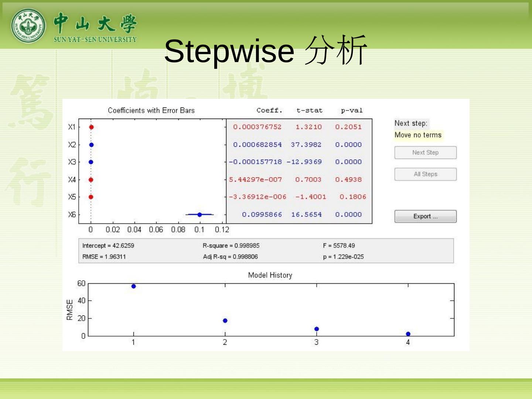
Task: Click the X5 p-value 0.1806
Action: (353, 197)
